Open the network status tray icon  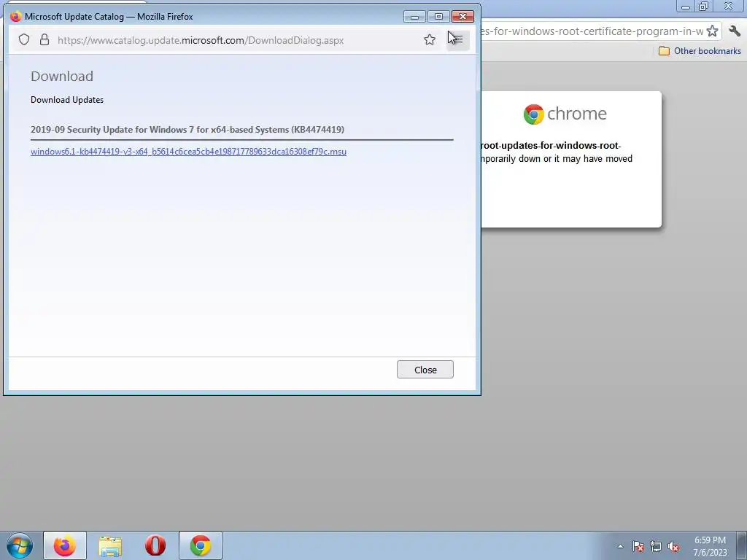click(656, 546)
